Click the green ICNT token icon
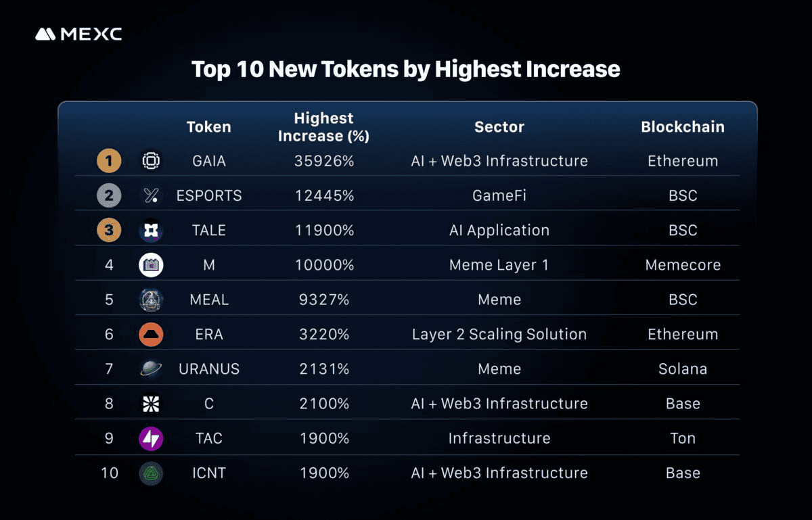812x520 pixels. [x=151, y=473]
